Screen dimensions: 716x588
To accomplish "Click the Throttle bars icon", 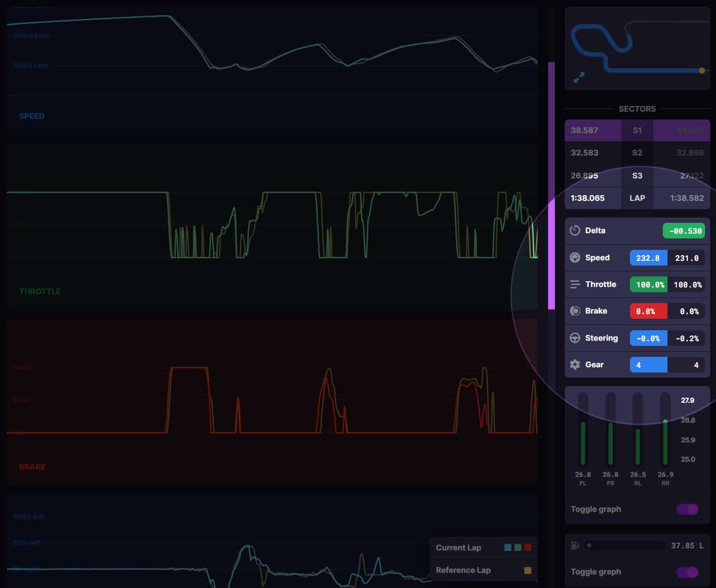I will [x=575, y=284].
